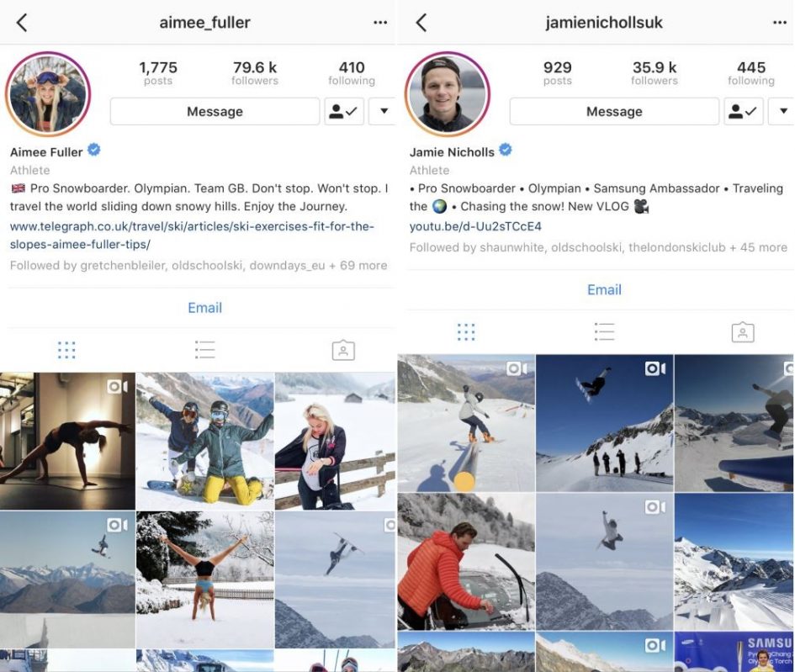Go back from jamienichollsuk profile
The width and height of the screenshot is (795, 672).
tap(421, 23)
